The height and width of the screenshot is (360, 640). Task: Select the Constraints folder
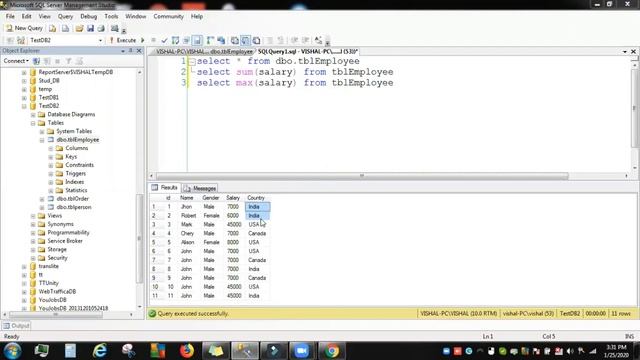pos(80,165)
